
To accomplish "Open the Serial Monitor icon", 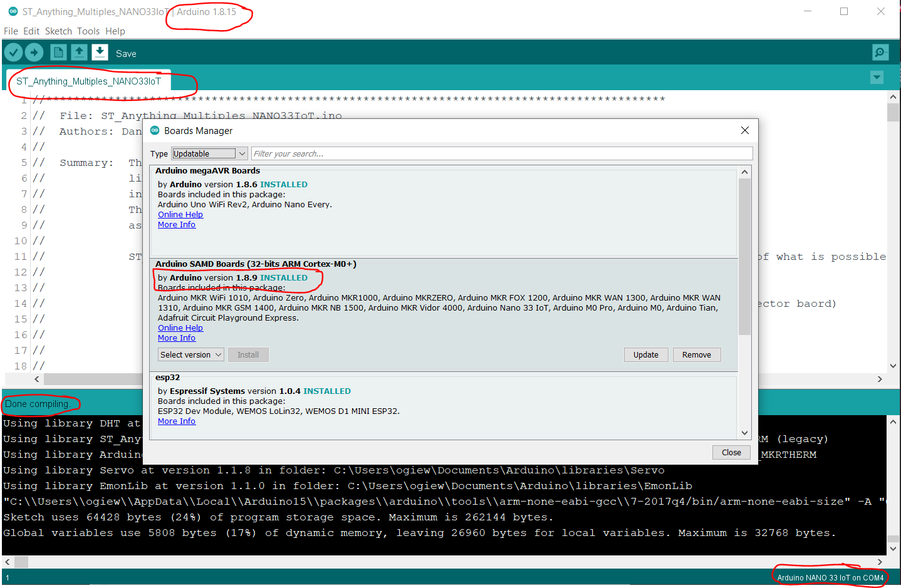I will (880, 53).
